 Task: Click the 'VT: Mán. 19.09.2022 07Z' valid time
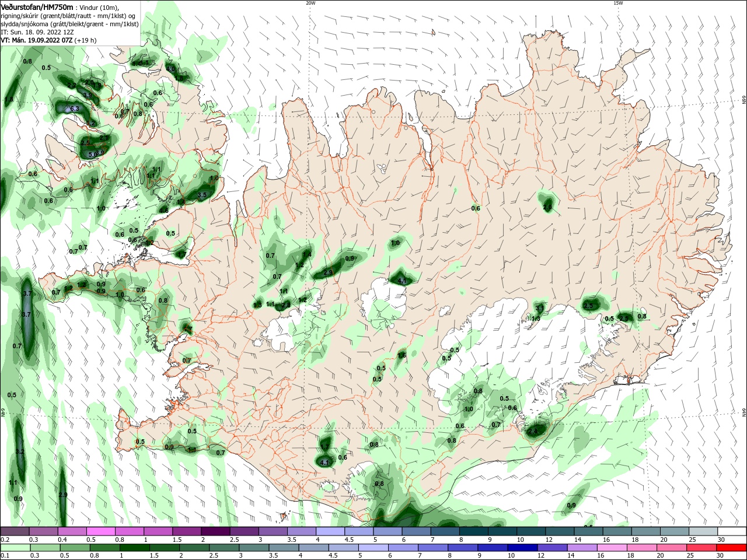36,40
